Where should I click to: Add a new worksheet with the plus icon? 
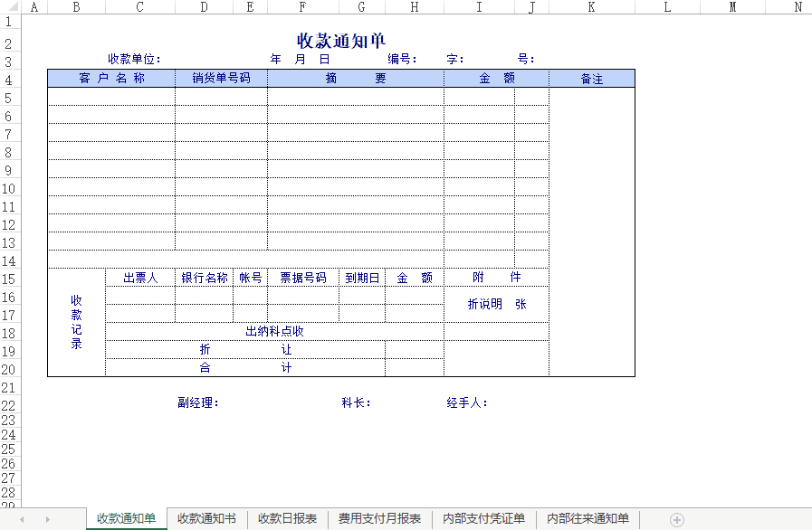tap(675, 519)
